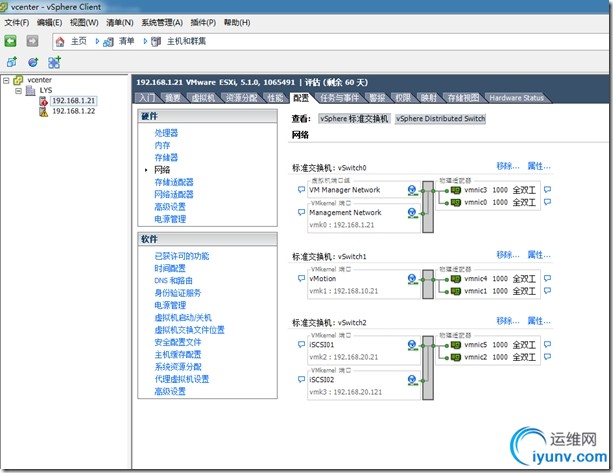This screenshot has width=613, height=473.
Task: Switch to the 虚拟机 tab
Action: (x=203, y=98)
